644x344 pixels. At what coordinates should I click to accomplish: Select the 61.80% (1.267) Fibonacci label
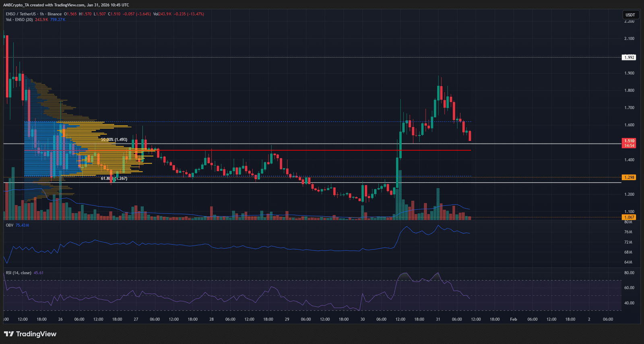coord(114,178)
